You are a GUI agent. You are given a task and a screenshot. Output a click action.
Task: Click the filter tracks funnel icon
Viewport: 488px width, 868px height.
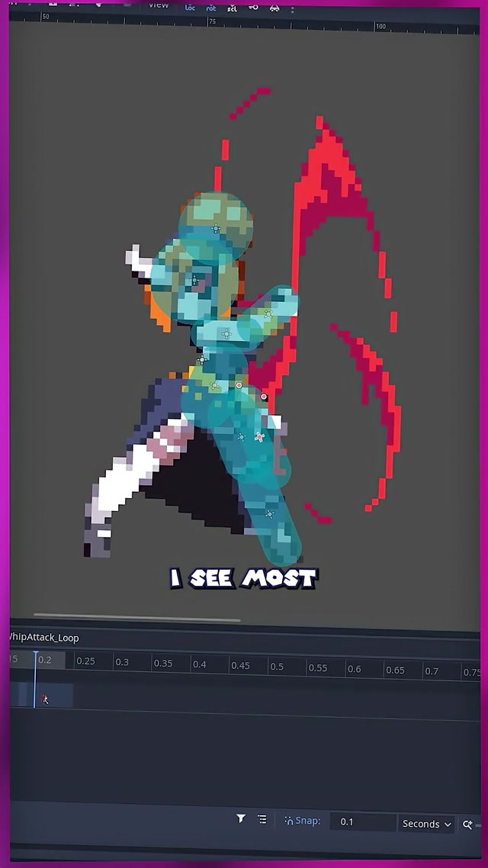(x=241, y=818)
